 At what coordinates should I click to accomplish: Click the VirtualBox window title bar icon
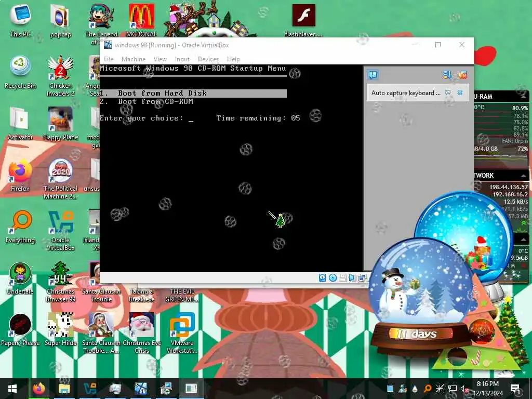pos(108,45)
